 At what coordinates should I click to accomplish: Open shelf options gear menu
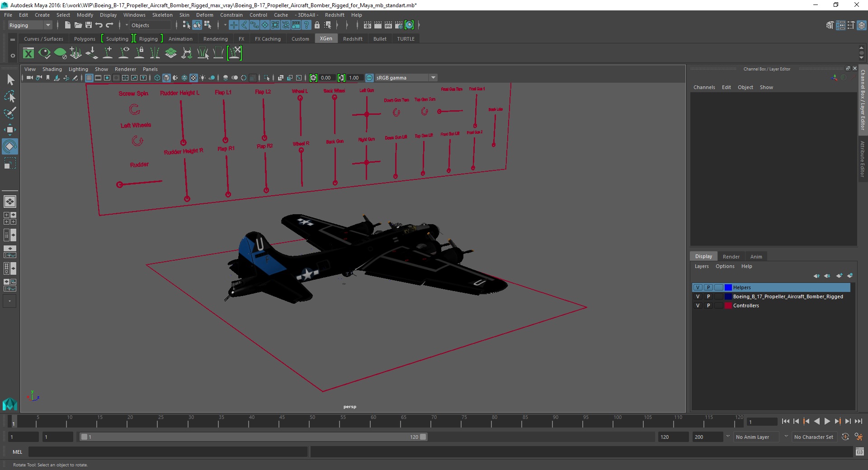coord(13,56)
